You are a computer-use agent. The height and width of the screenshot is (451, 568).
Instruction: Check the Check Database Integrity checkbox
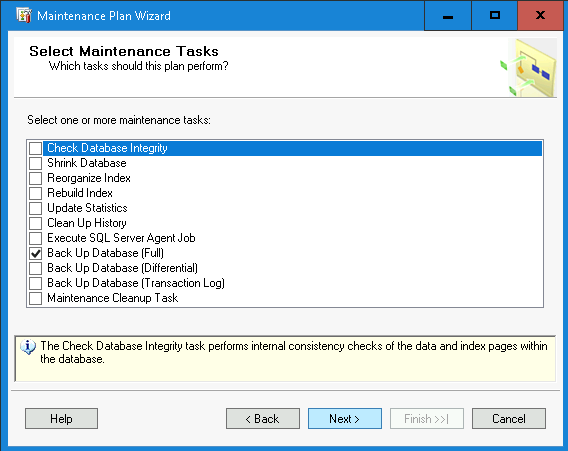click(x=36, y=148)
